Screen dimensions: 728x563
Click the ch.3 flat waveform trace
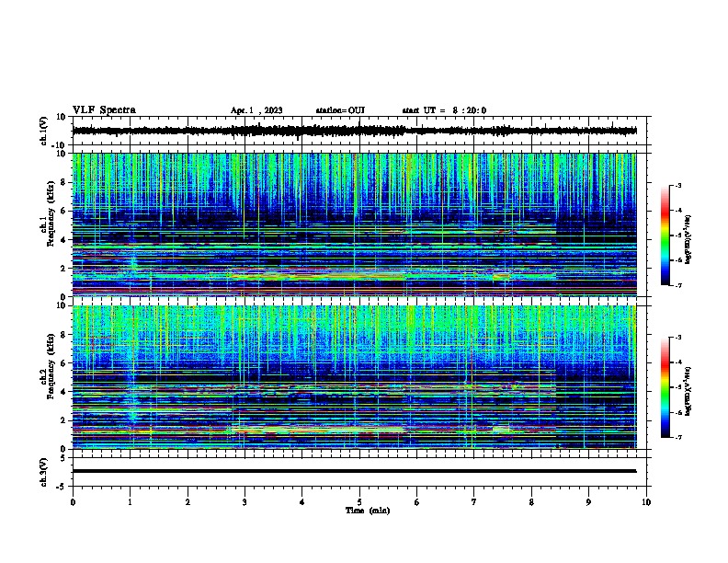[x=354, y=471]
